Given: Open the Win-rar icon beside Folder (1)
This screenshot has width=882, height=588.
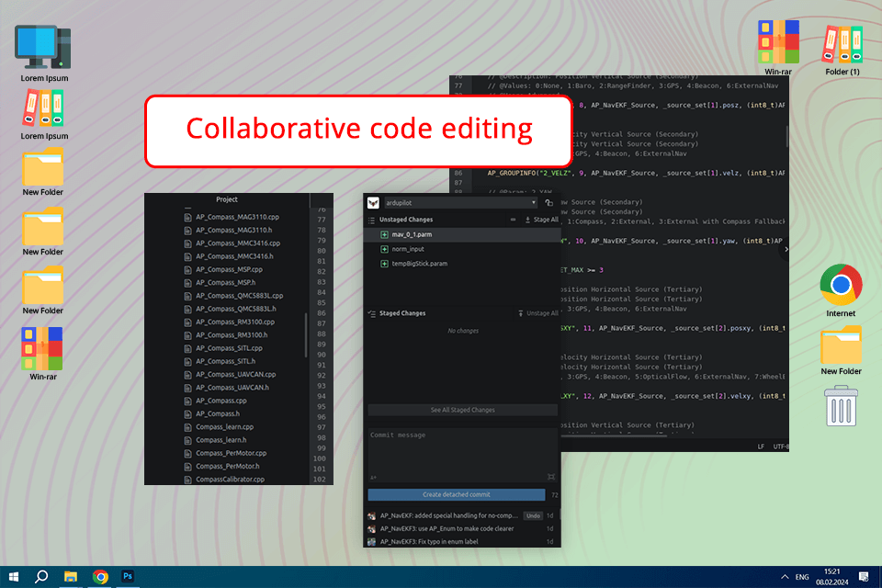Looking at the screenshot, I should 778,48.
